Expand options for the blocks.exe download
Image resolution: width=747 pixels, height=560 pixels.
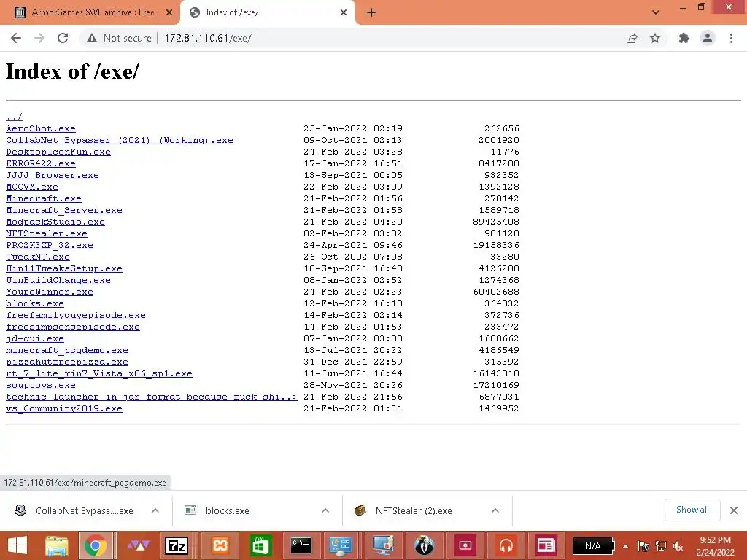pos(325,510)
